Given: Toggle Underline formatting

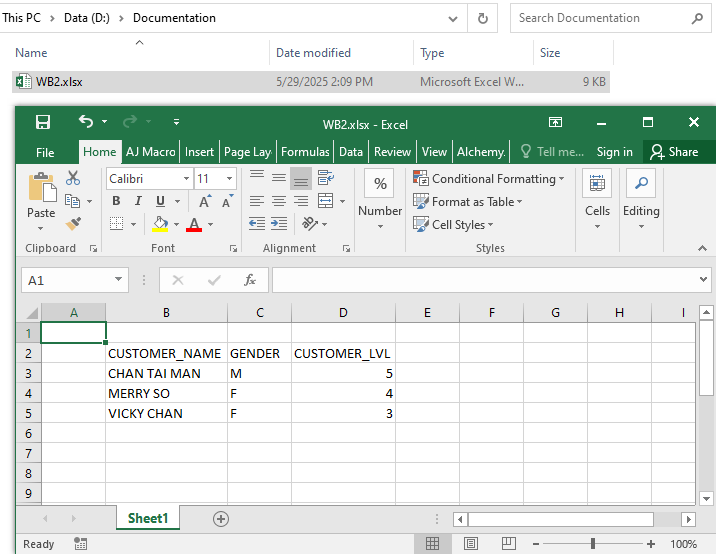Looking at the screenshot, I should [160, 201].
